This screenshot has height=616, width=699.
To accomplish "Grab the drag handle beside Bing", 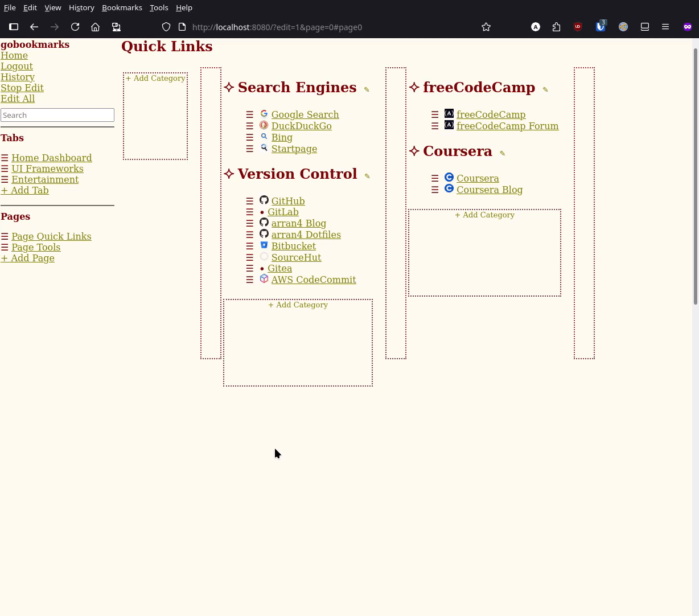I will pyautogui.click(x=250, y=137).
